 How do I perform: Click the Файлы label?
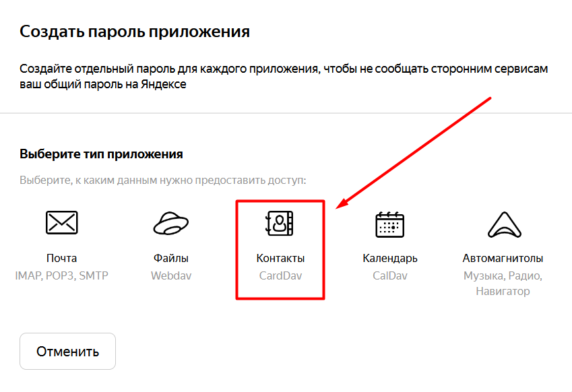click(x=170, y=258)
